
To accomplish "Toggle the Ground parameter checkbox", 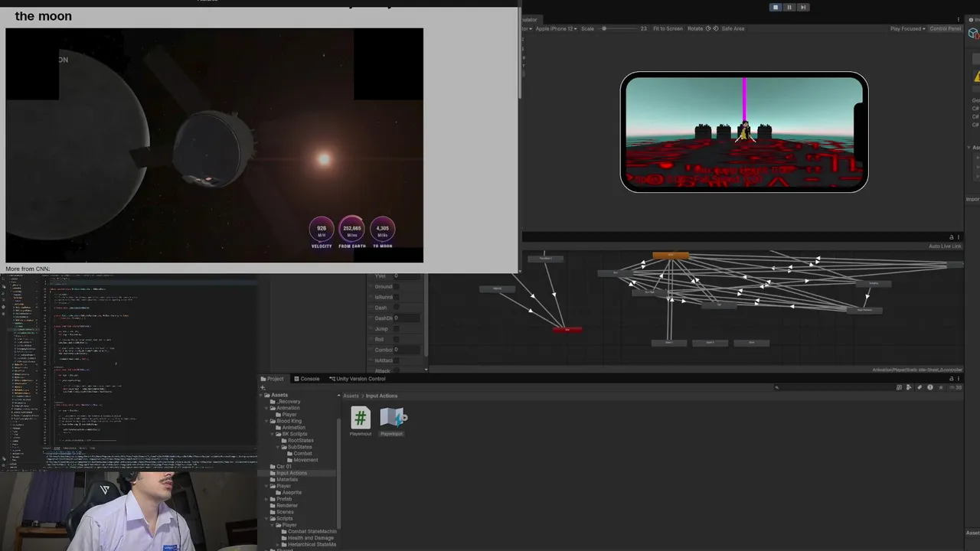I will click(x=397, y=286).
